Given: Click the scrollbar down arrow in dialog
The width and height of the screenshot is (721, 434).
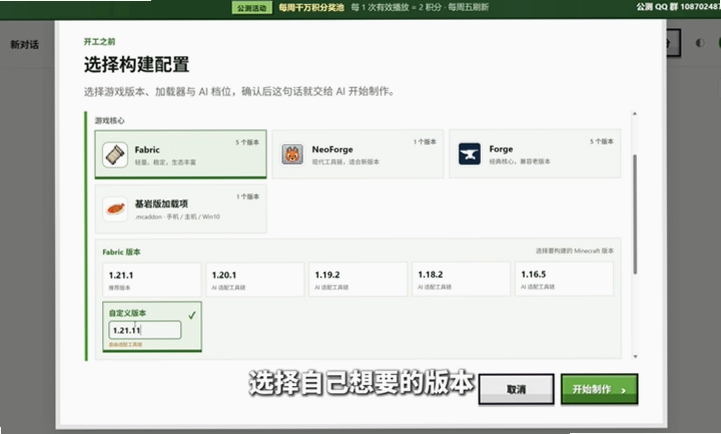Looking at the screenshot, I should 635,356.
